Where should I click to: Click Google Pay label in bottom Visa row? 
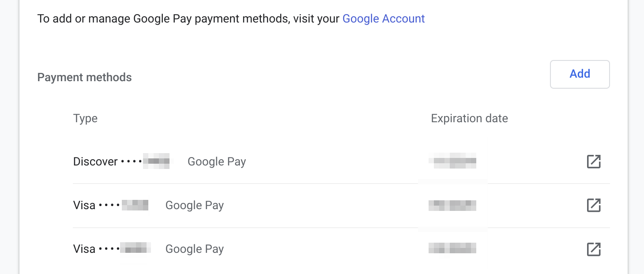coord(194,249)
